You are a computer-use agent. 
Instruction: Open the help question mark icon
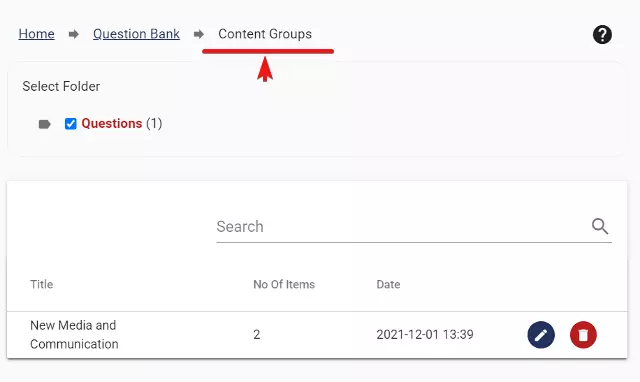(602, 34)
